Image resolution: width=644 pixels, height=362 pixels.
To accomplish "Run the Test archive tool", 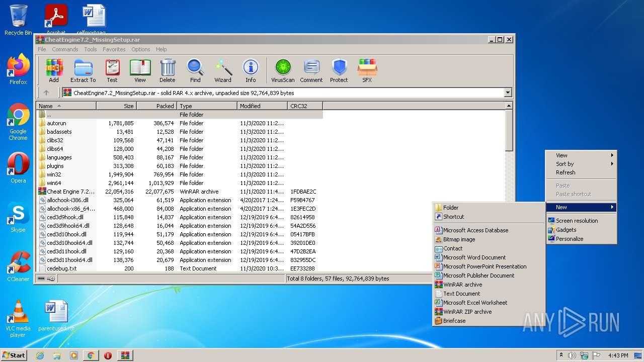I will [112, 70].
